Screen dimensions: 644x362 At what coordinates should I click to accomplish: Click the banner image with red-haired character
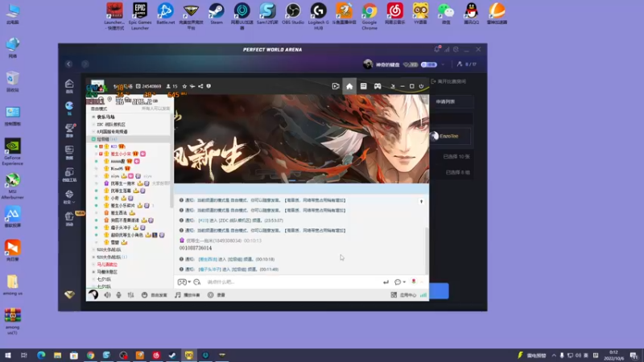301,138
